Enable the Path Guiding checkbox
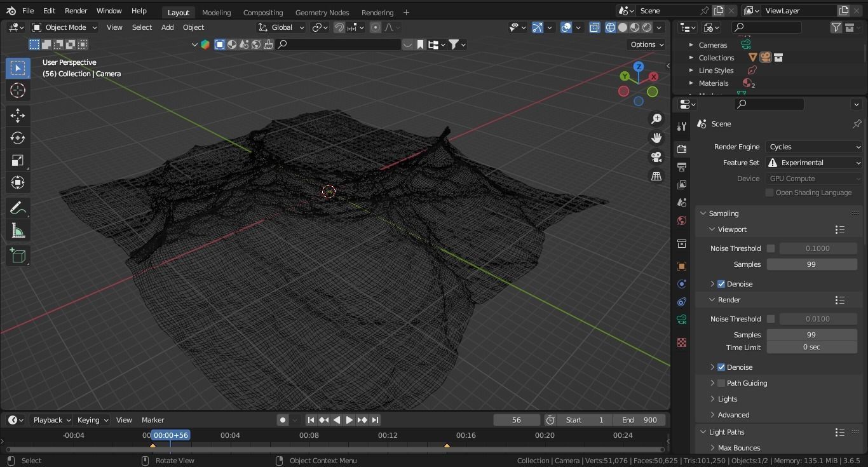Screen dimensions: 868x467 point(721,383)
